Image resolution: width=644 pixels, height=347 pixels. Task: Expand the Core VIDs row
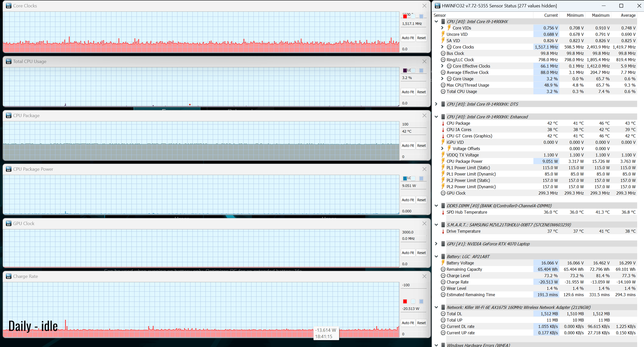pyautogui.click(x=442, y=28)
